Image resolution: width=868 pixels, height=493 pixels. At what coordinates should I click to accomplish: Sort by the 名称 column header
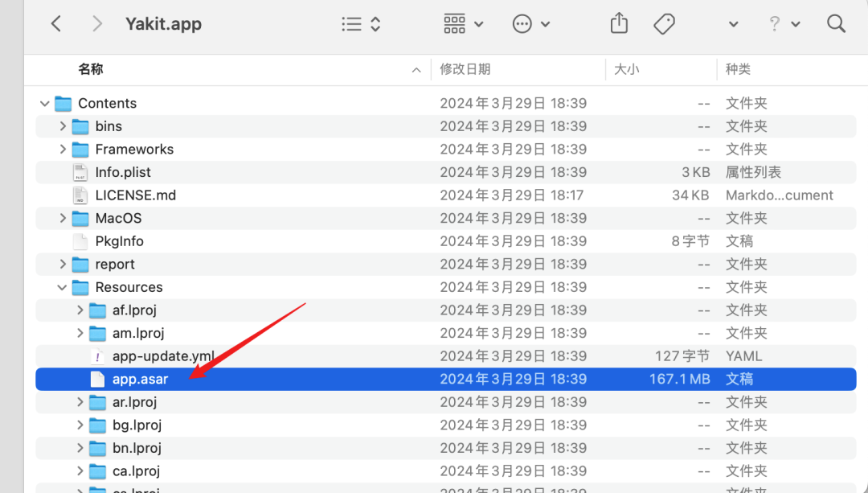click(91, 69)
